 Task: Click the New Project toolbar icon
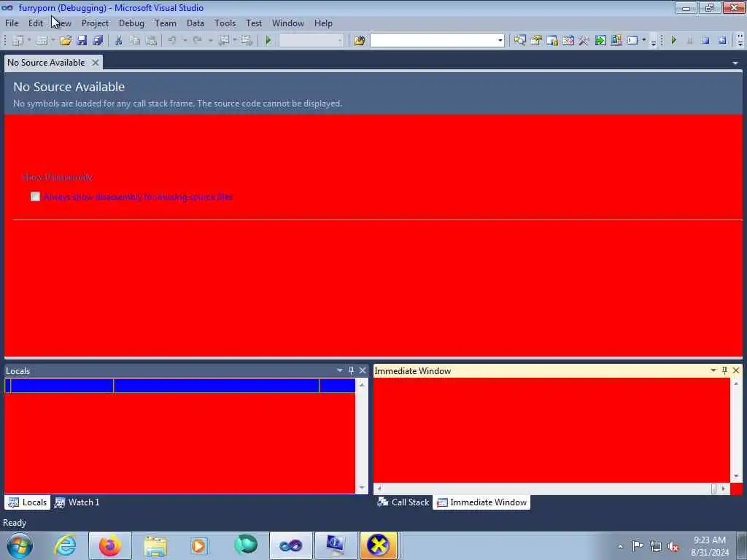tap(18, 41)
